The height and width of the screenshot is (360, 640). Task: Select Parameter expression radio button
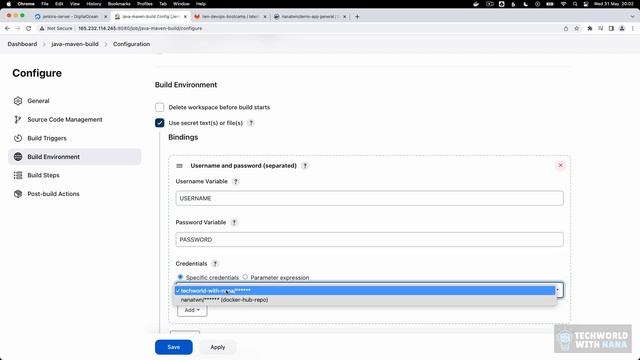pos(245,277)
